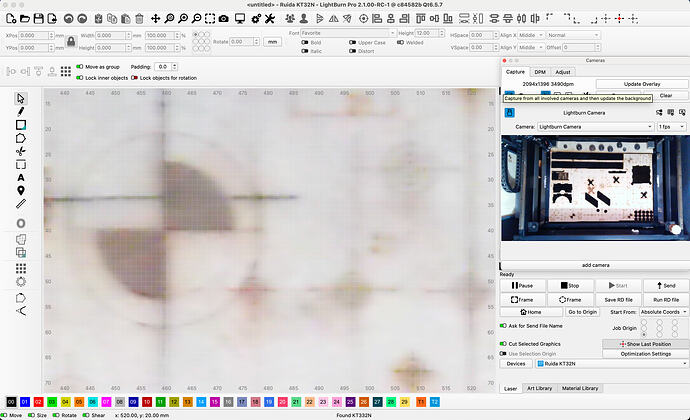Select the Measure ruler tool
The image size is (690, 420).
point(21,203)
